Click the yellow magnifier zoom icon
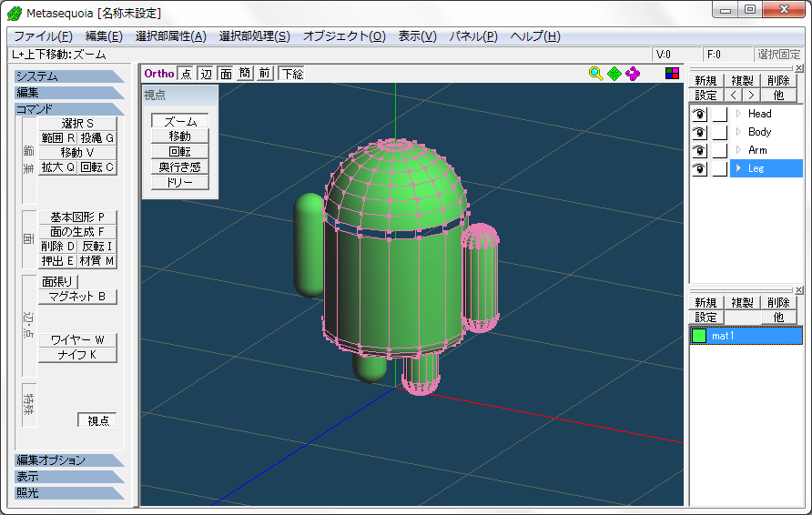This screenshot has height=515, width=812. point(595,74)
